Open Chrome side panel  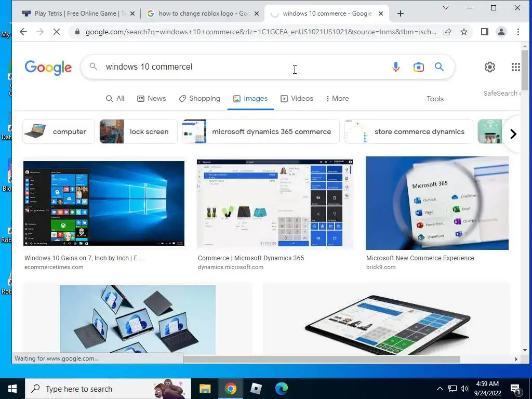(485, 32)
